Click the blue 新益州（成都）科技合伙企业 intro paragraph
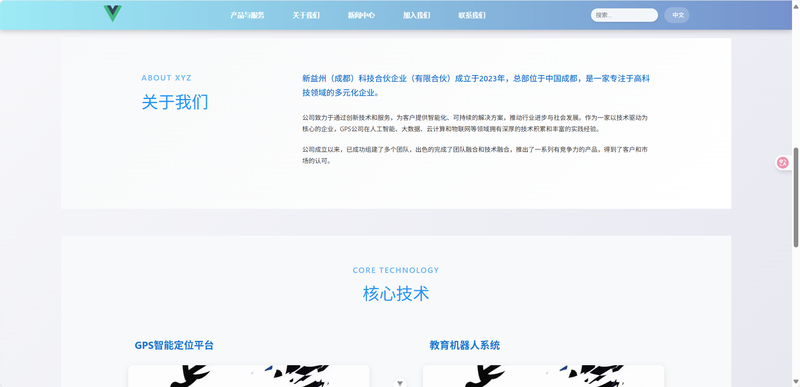This screenshot has height=387, width=800. (476, 86)
